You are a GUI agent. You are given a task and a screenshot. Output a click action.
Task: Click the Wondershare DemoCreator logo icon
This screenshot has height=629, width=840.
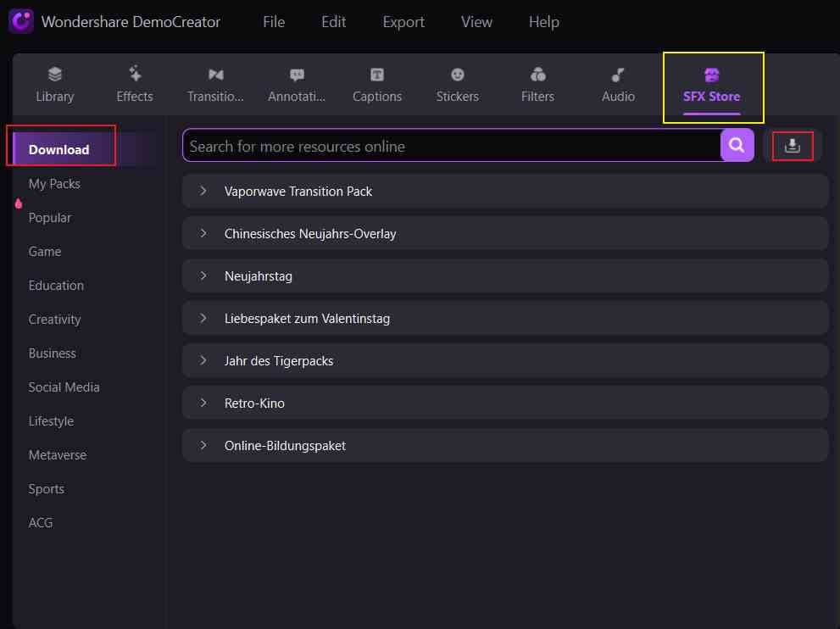(21, 21)
